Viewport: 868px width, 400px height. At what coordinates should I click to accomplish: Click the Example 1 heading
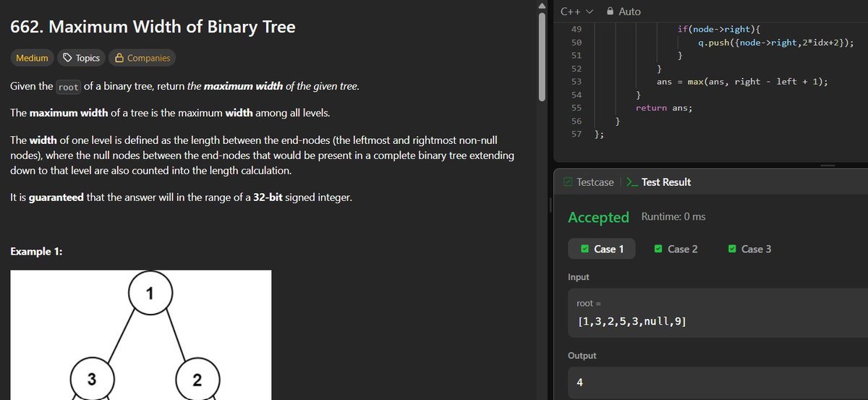36,251
